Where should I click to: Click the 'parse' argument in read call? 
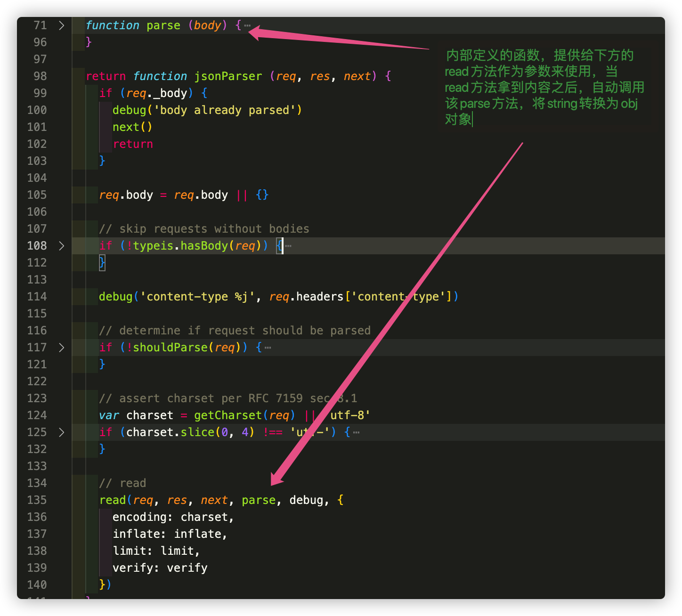click(x=259, y=500)
